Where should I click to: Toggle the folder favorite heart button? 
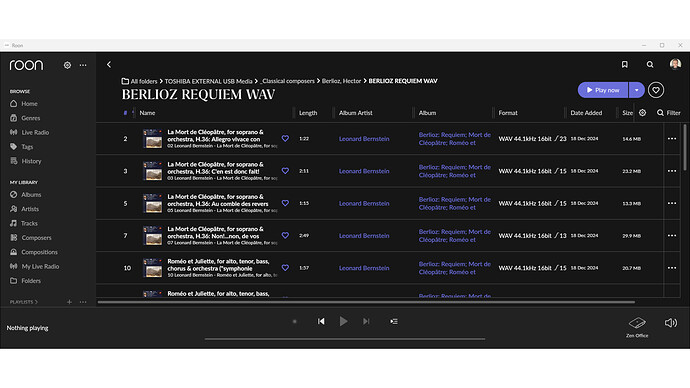(656, 90)
